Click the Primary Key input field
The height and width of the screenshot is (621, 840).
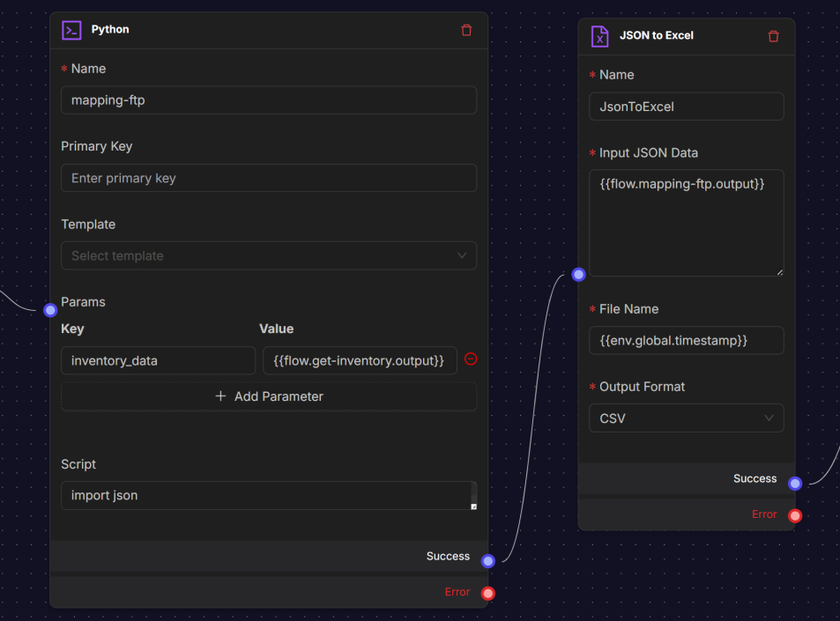[x=268, y=178]
